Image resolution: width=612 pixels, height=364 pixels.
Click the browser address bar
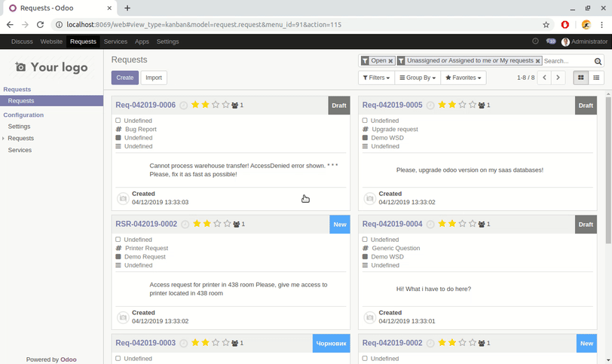click(297, 25)
